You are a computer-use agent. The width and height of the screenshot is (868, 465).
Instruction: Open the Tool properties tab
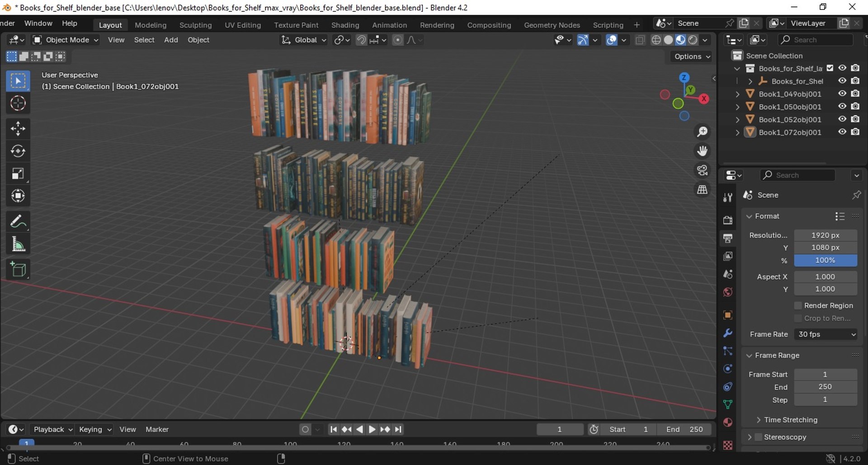(x=727, y=198)
